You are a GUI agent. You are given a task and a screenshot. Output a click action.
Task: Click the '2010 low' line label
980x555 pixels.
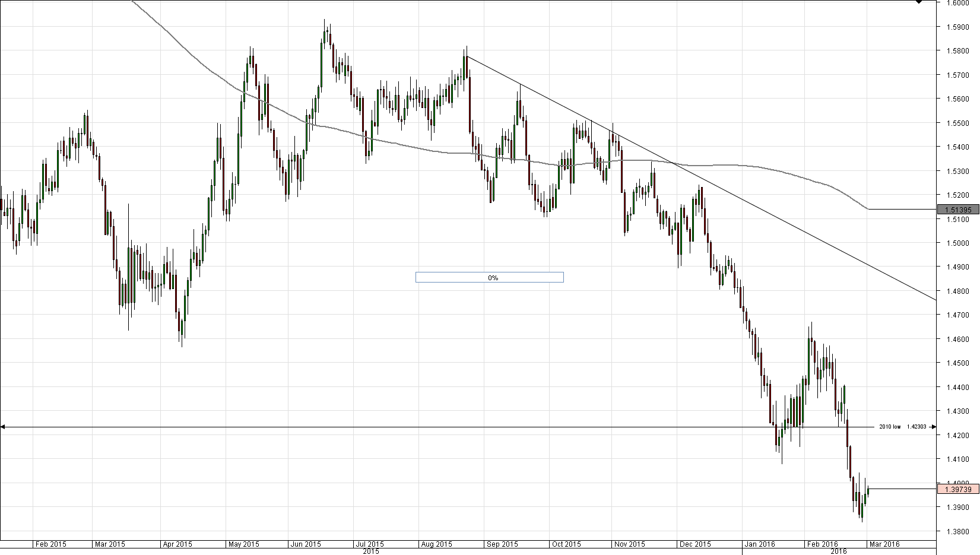click(x=890, y=427)
